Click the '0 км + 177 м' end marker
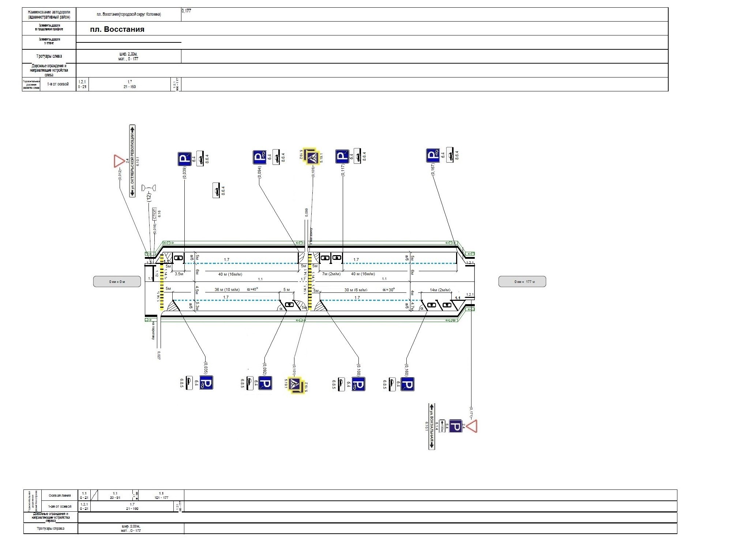 click(522, 281)
